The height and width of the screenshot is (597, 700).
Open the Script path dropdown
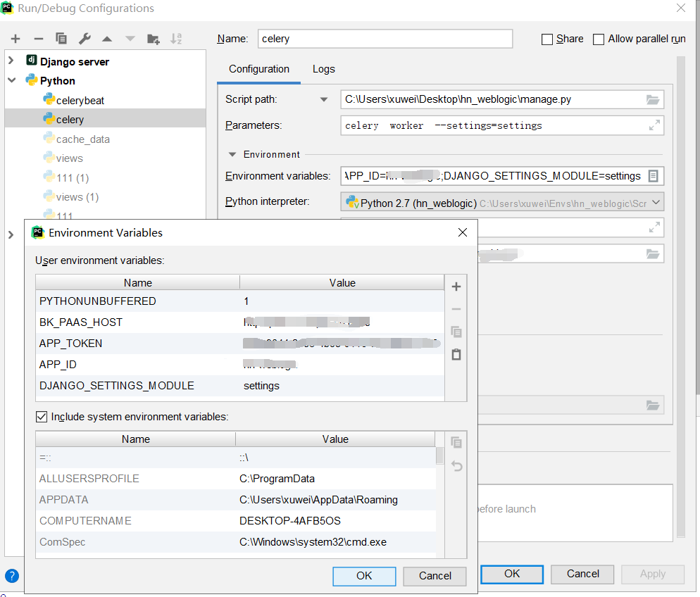pyautogui.click(x=324, y=99)
